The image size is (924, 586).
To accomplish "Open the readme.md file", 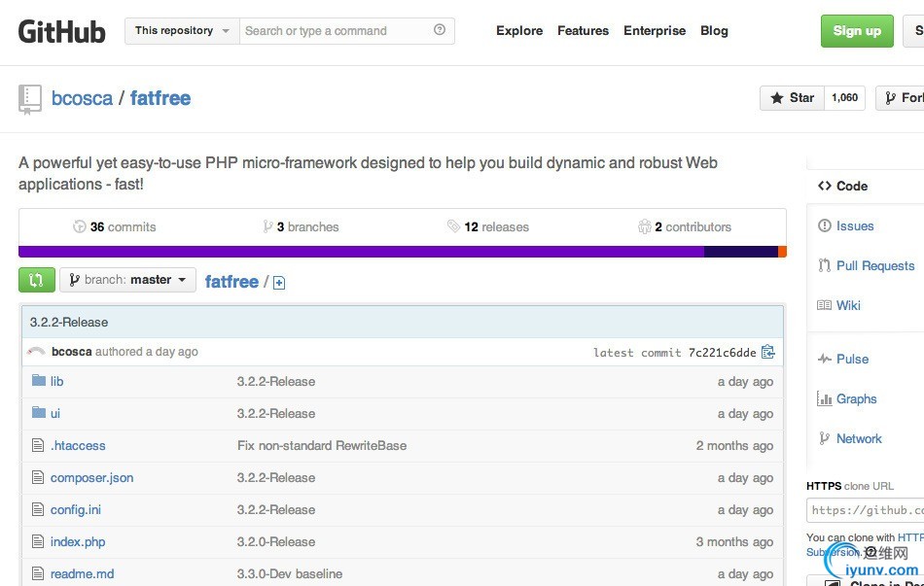I will pos(82,573).
